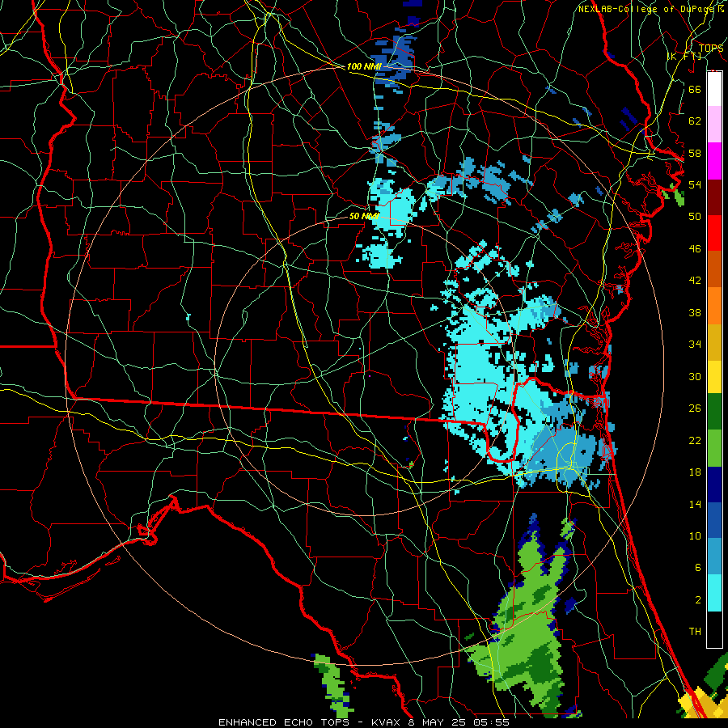Click the gold legend swatch
This screenshot has height=728, width=728.
tap(714, 341)
